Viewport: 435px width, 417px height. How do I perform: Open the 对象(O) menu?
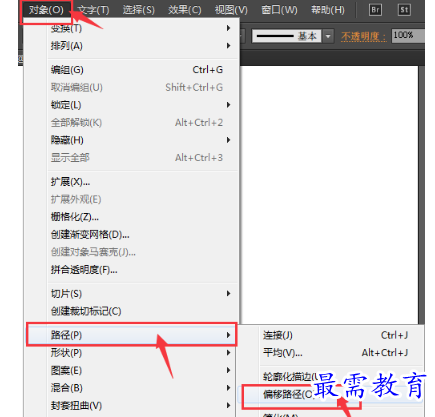click(x=46, y=10)
